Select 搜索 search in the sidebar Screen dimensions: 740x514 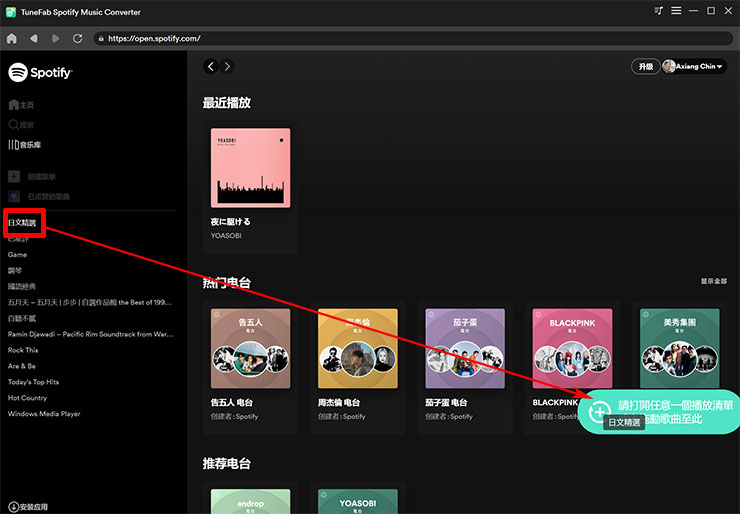(22, 125)
